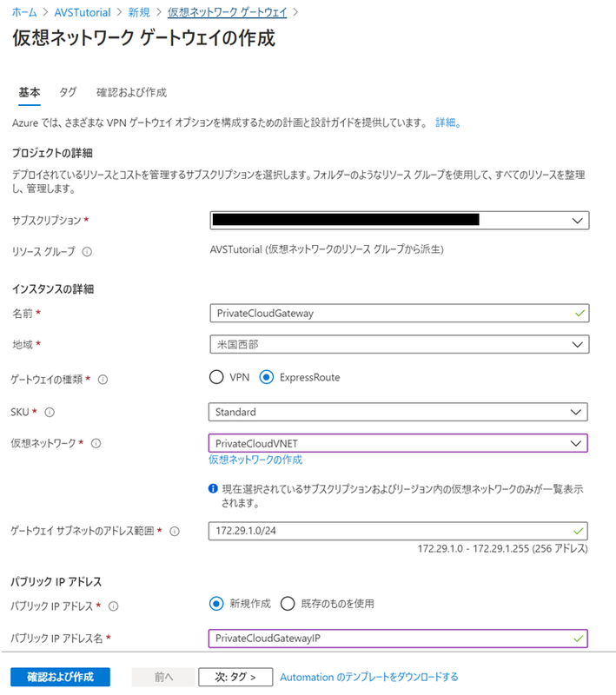This screenshot has width=616, height=695.
Task: Expand the 地域 dropdown showing 米国西部
Action: click(399, 344)
